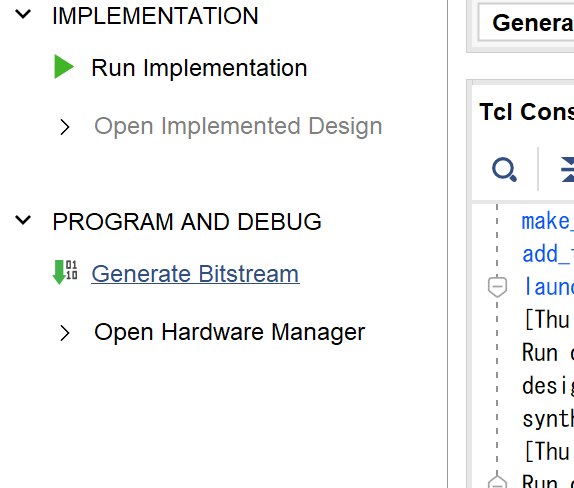Image resolution: width=574 pixels, height=488 pixels.
Task: Collapse the IMPLEMENTATION section chevron
Action: pos(23,15)
